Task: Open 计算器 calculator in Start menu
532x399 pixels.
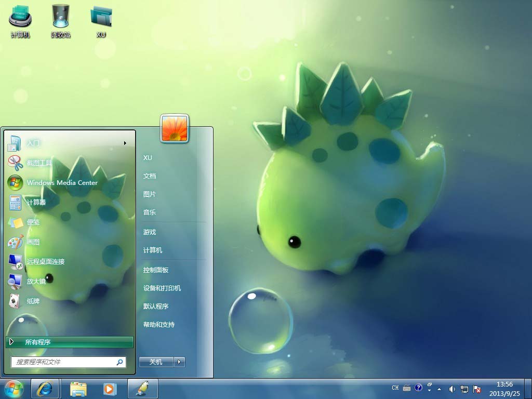Action: (x=36, y=202)
